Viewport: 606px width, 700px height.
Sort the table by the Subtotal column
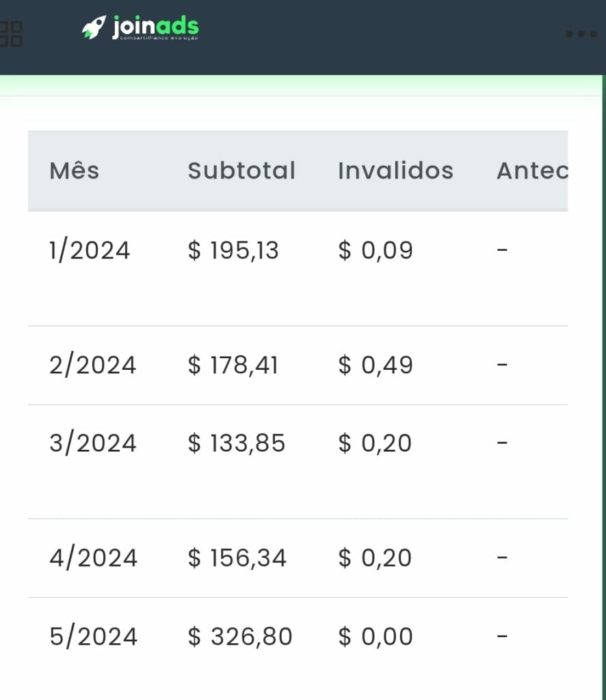(241, 171)
